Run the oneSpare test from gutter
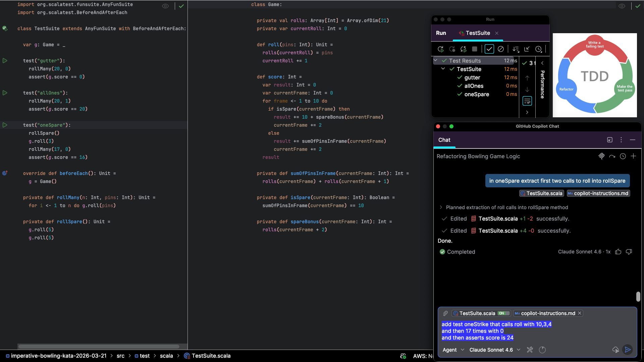644x362 pixels. tap(5, 125)
